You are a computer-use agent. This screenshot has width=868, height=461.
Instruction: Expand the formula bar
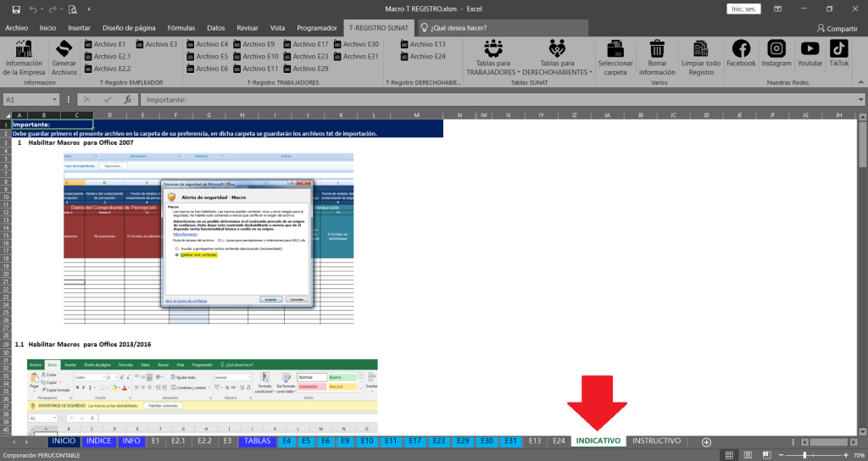tap(861, 100)
